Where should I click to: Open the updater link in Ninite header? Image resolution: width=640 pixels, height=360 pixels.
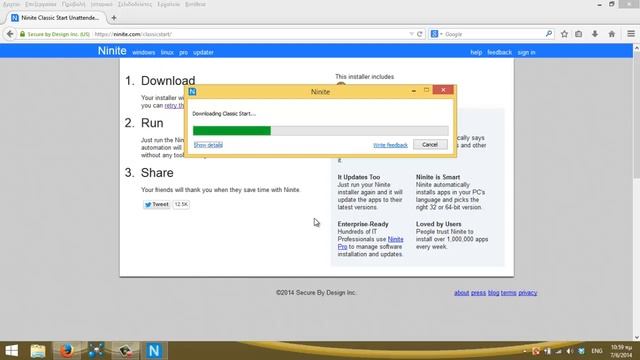(x=203, y=53)
